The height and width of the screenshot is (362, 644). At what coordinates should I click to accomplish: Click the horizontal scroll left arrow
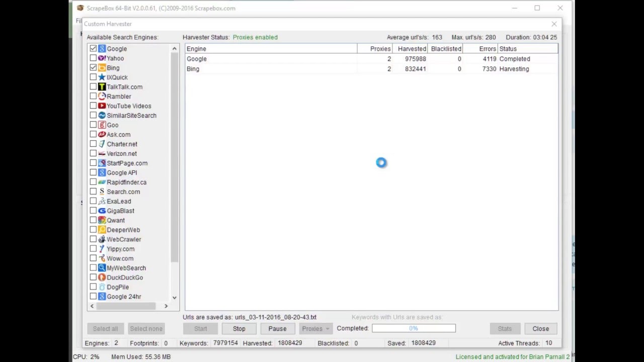tap(92, 306)
